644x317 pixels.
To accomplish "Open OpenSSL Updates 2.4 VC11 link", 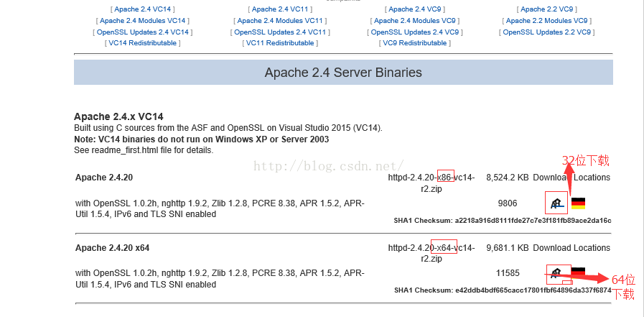I will [x=280, y=32].
